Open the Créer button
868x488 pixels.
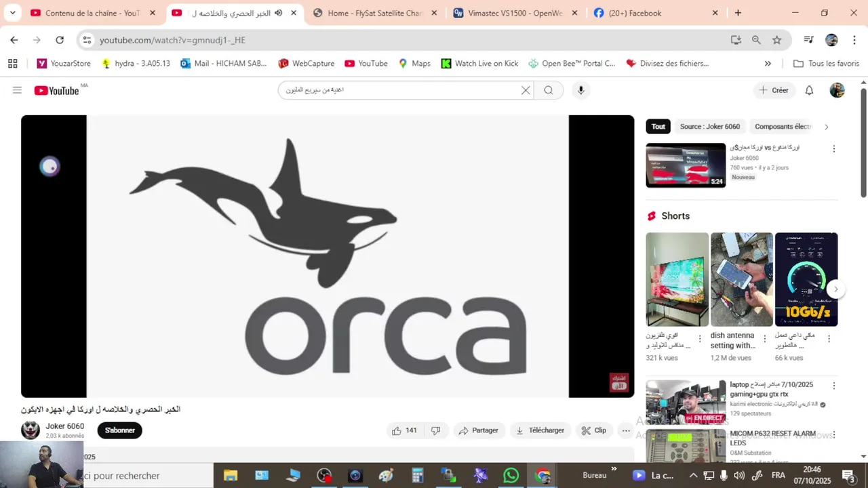point(774,90)
